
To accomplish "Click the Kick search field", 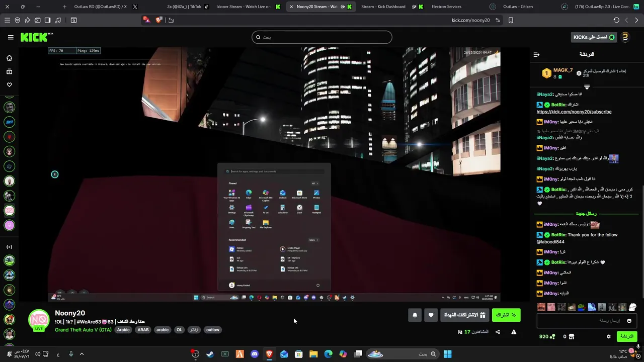I will pos(322,37).
